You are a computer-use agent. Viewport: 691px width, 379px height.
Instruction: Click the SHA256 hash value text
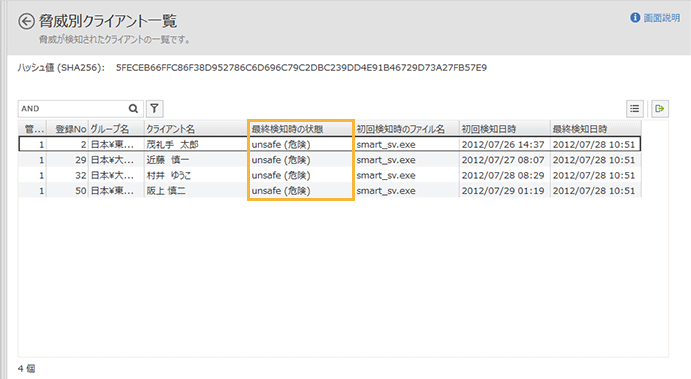coord(301,67)
